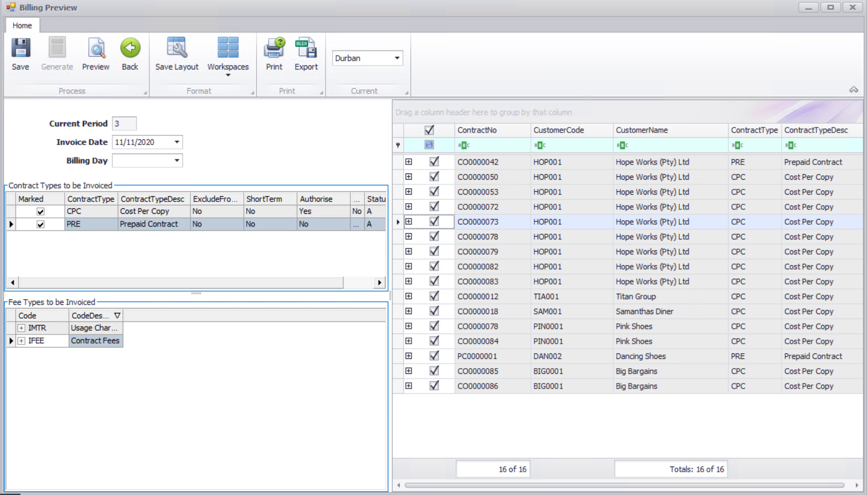The height and width of the screenshot is (495, 868).
Task: Expand the row for contract PC0000001
Action: click(409, 356)
